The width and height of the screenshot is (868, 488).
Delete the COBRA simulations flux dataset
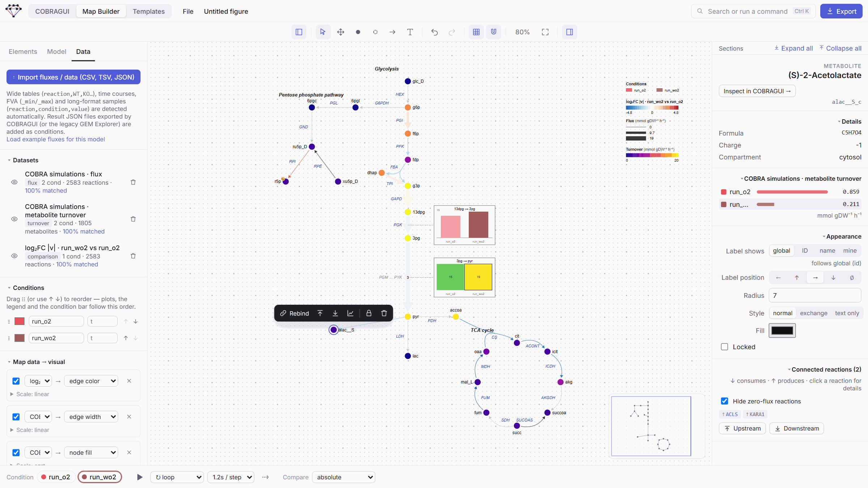(x=133, y=182)
